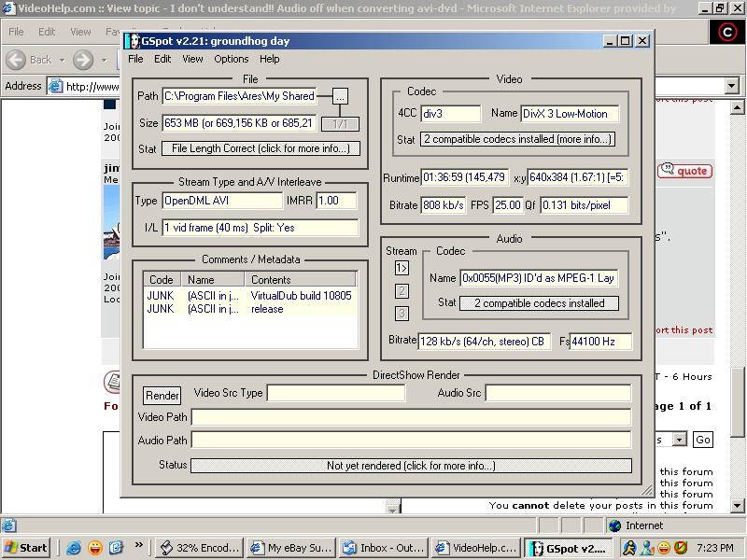The image size is (747, 560).
Task: Click the stream Type OpenDML AVI field
Action: pos(222,201)
